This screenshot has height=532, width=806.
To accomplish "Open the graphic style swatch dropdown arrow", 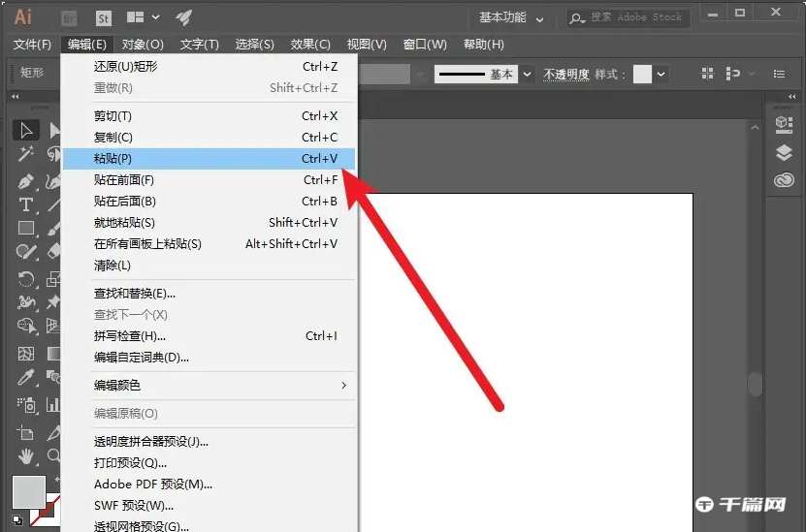I will pyautogui.click(x=661, y=75).
